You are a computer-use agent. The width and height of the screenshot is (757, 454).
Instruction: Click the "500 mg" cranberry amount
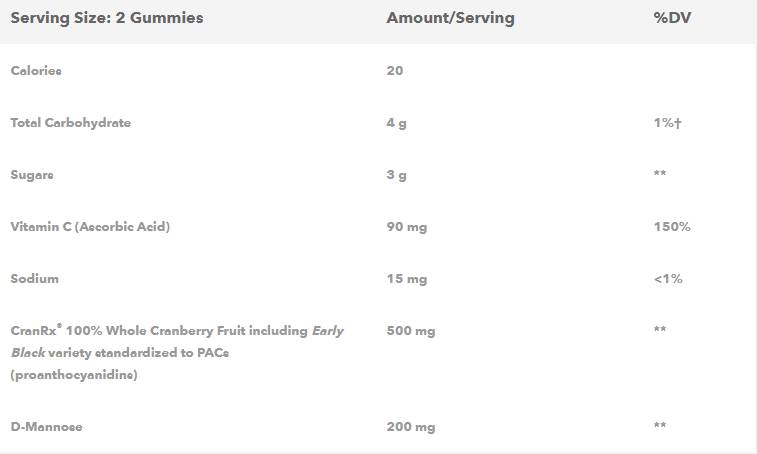point(410,331)
